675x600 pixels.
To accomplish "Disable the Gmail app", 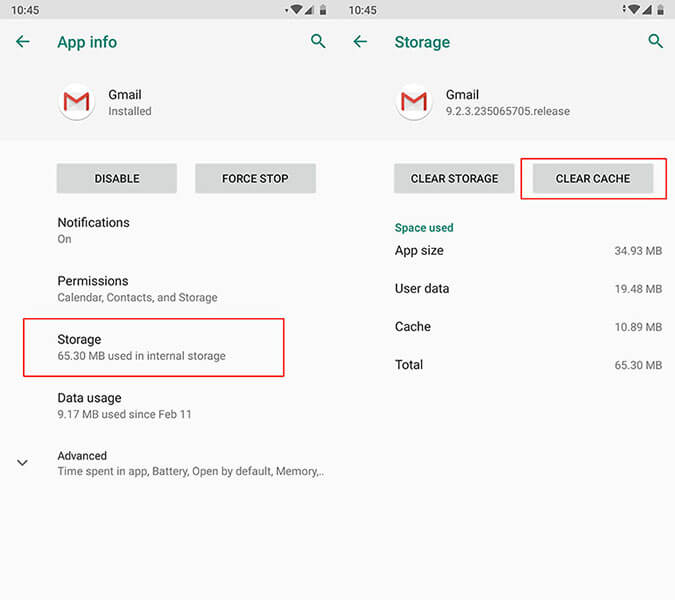I will (117, 178).
